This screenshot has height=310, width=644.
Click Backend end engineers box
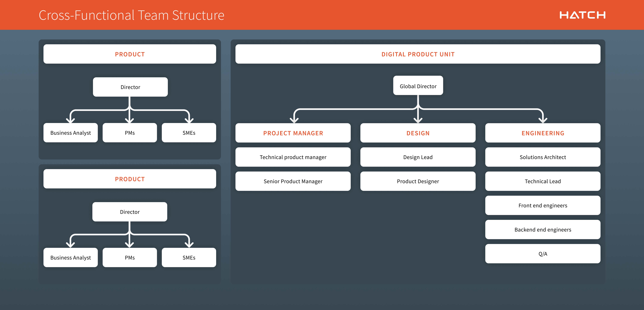[x=543, y=229]
